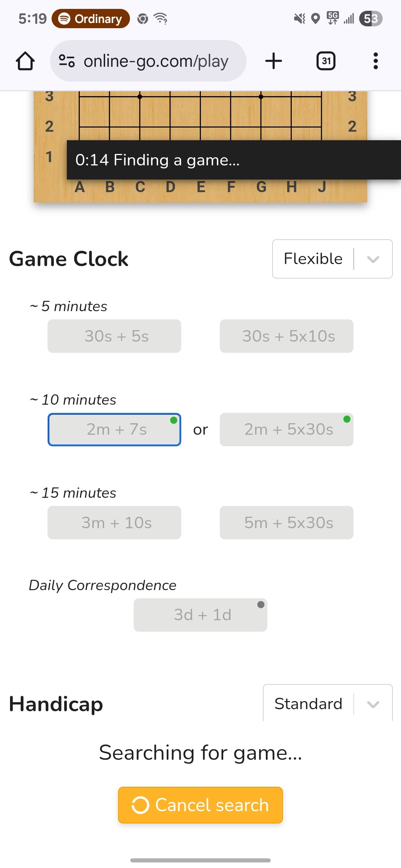401x868 pixels.
Task: Open the tab switcher showing 31 tabs
Action: coord(326,61)
